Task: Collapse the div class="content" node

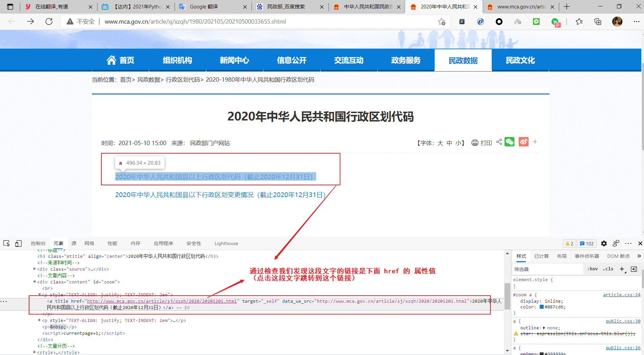Action: tap(35, 282)
